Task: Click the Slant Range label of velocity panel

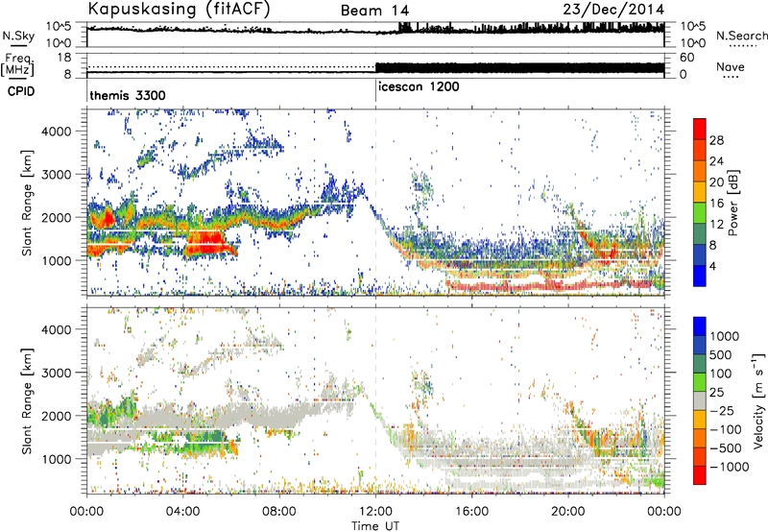Action: click(x=27, y=400)
